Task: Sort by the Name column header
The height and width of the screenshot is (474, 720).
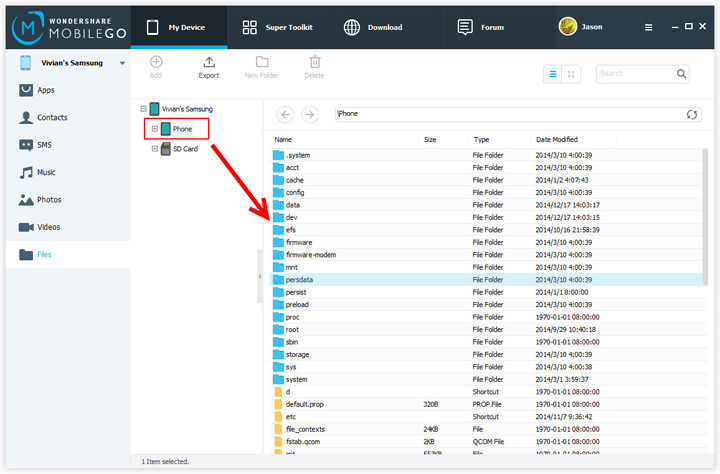Action: (x=283, y=140)
